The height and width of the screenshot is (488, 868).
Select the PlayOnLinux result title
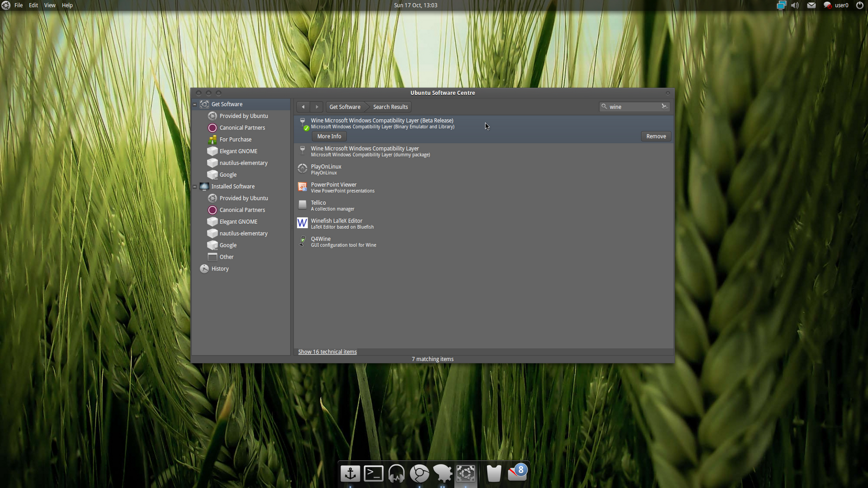tap(326, 166)
